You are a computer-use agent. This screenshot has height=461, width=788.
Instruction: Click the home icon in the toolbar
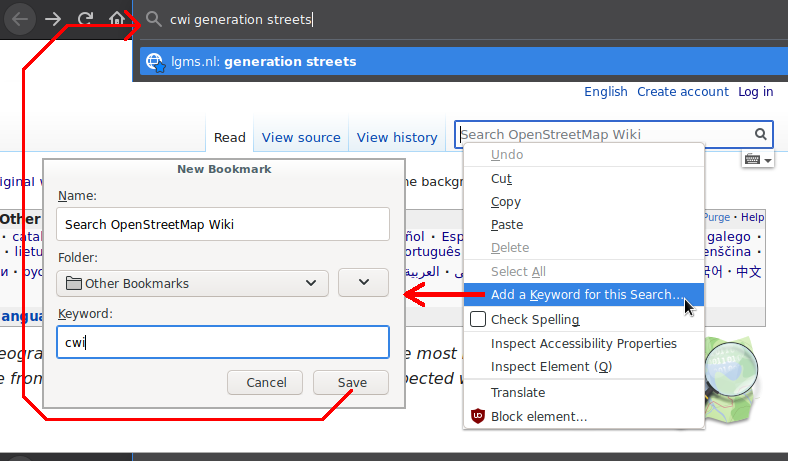(117, 18)
